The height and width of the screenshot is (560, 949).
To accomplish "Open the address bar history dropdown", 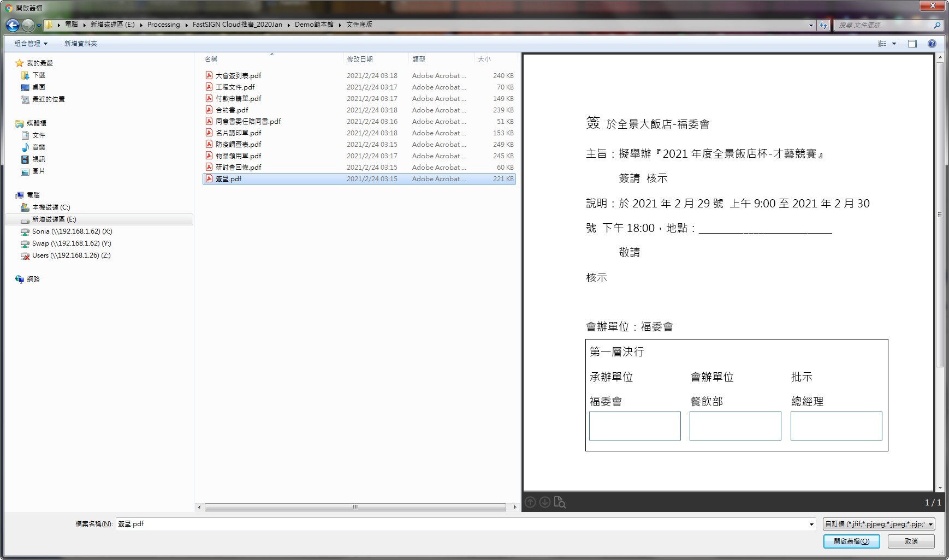I will click(x=811, y=25).
